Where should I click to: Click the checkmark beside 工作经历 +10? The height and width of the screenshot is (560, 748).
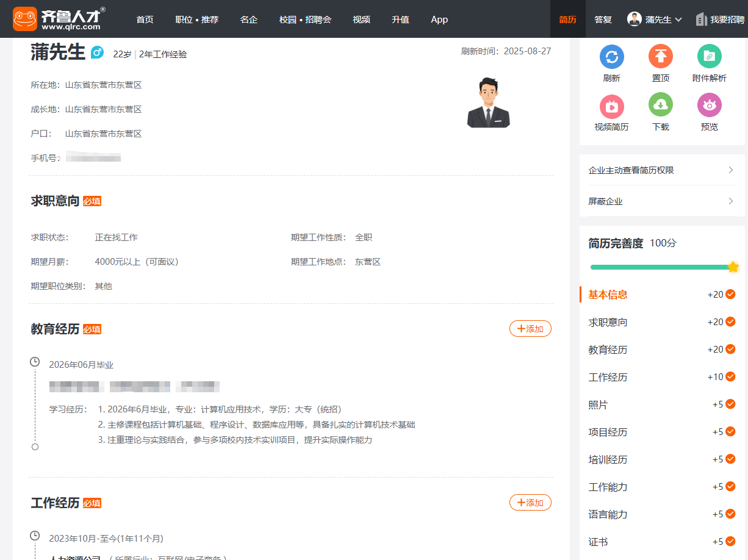pyautogui.click(x=730, y=377)
